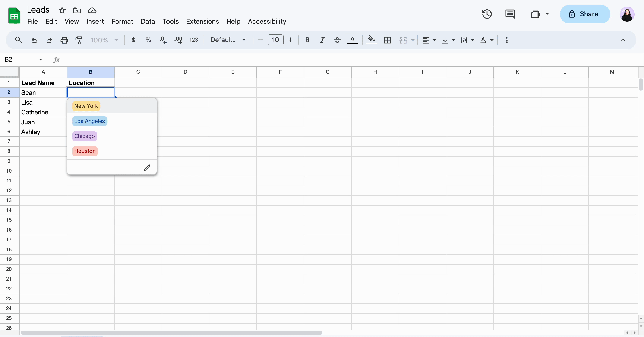Open the Extensions menu
Screen dimensions: 644x337
click(202, 22)
